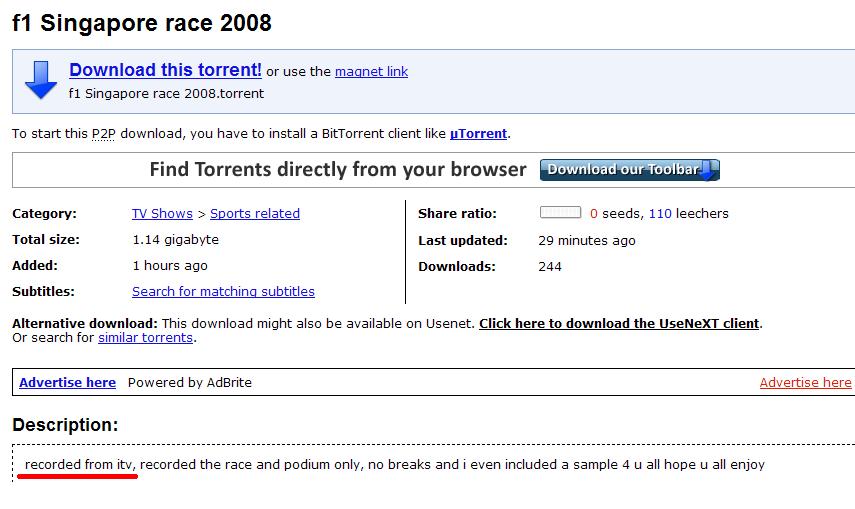
Task: Open the magnet link
Action: pos(371,72)
